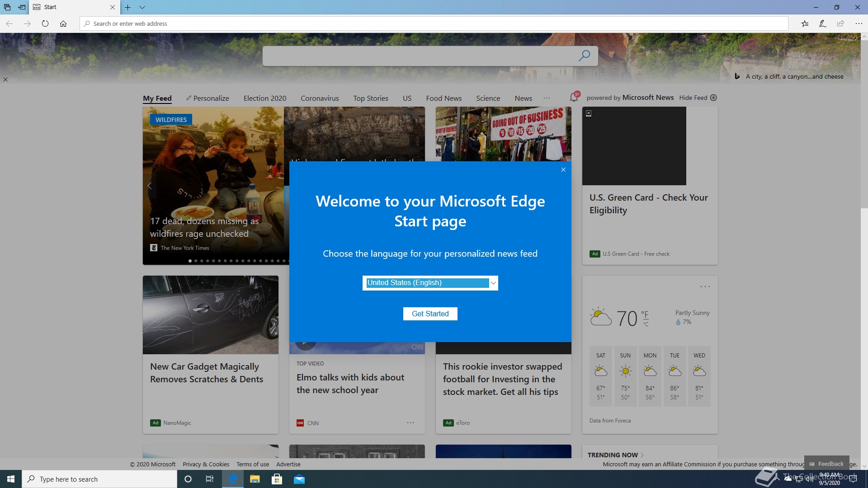Click the Get Started button

coord(430,314)
